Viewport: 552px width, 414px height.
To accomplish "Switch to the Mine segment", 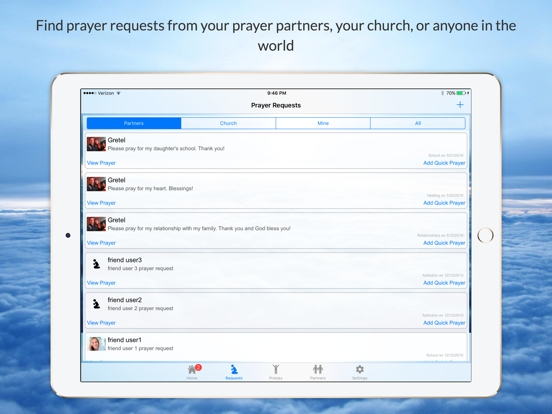I will [323, 123].
